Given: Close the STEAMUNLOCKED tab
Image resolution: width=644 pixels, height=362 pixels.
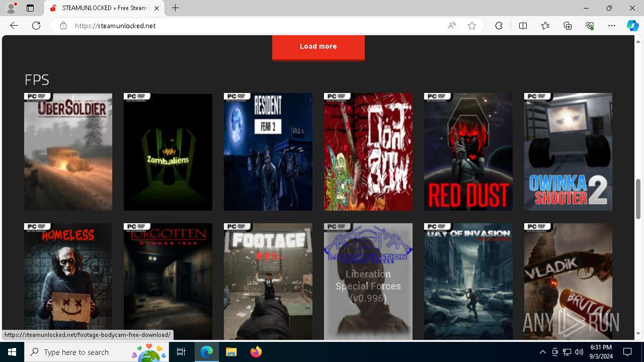Looking at the screenshot, I should pos(156,8).
